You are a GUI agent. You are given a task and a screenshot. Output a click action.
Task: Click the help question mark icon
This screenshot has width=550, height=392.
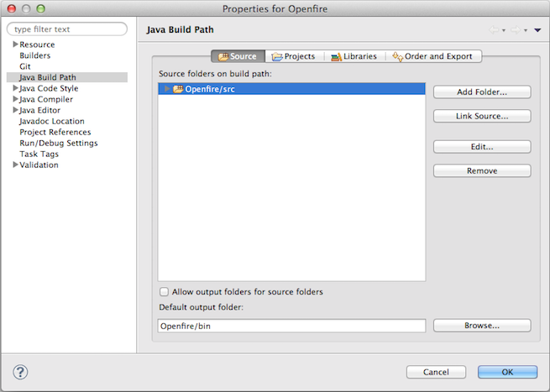point(20,372)
